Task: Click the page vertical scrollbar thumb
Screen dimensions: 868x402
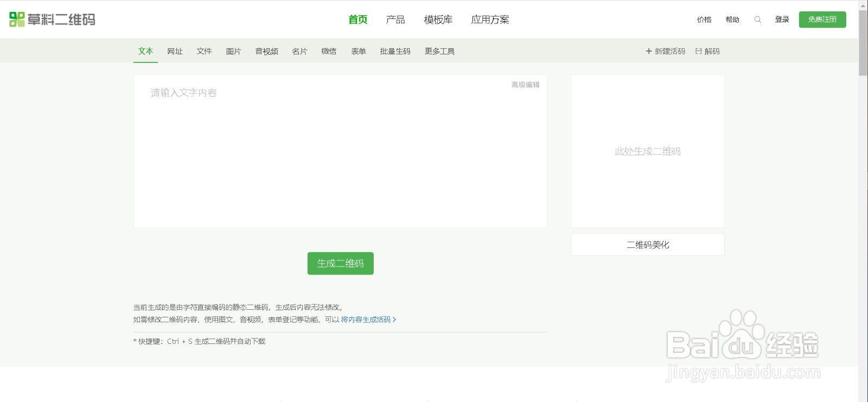Action: click(863, 42)
